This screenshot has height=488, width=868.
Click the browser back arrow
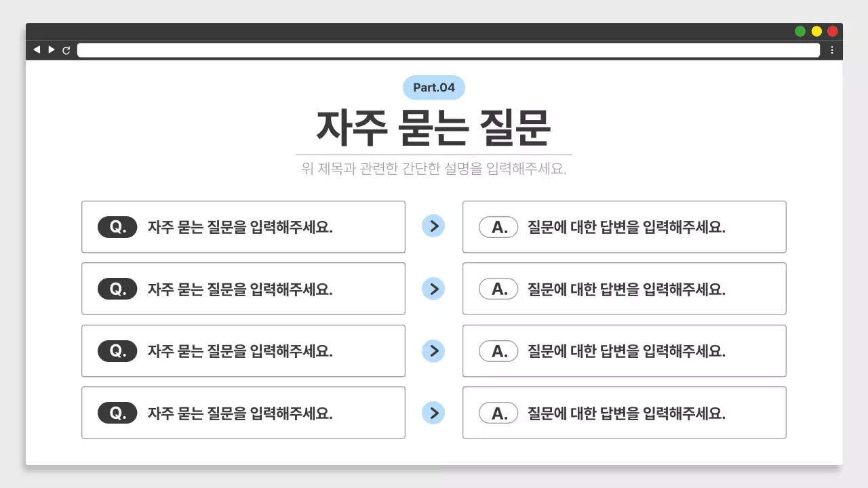pyautogui.click(x=37, y=49)
